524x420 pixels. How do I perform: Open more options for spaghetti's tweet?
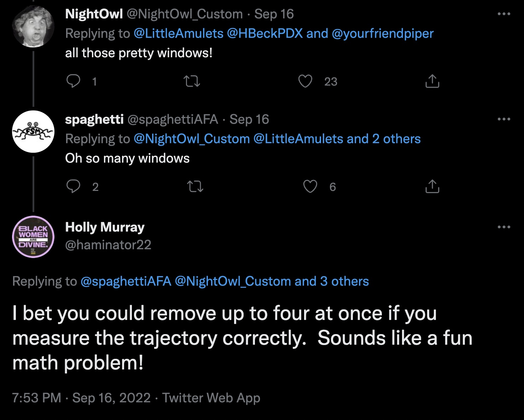503,119
